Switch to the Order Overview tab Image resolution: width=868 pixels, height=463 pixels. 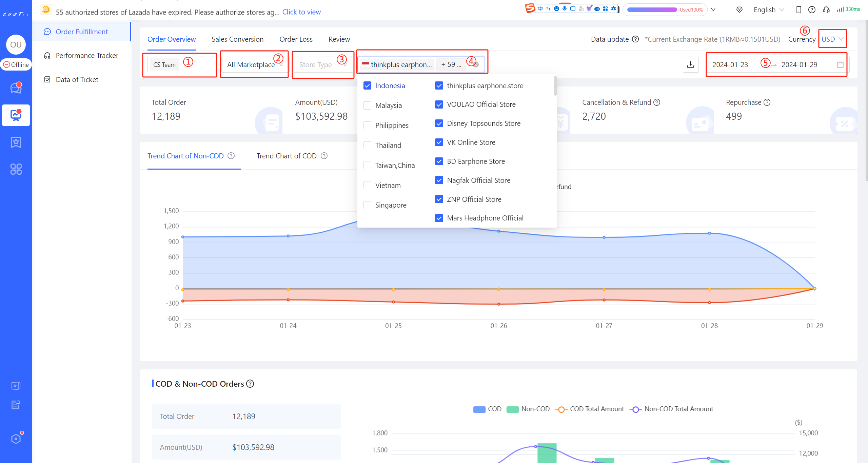click(172, 39)
